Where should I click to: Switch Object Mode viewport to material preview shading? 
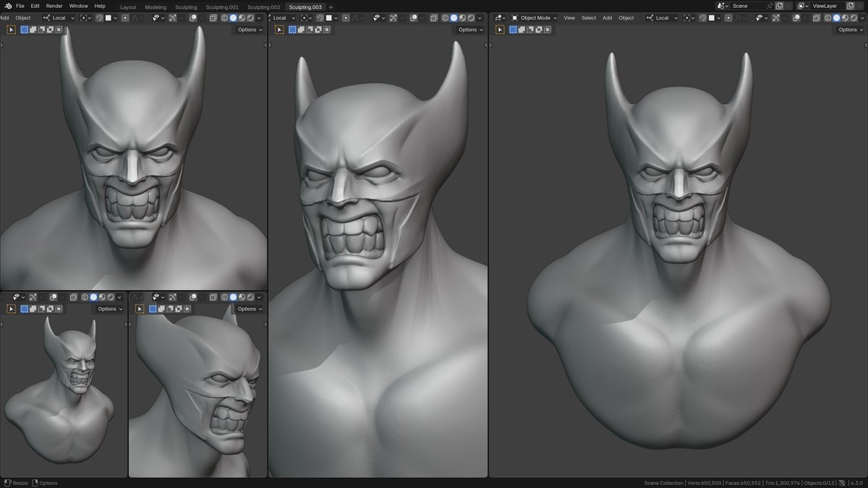[x=845, y=18]
